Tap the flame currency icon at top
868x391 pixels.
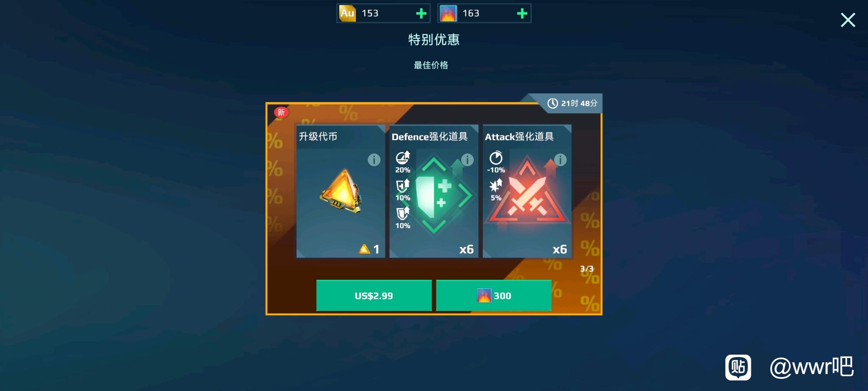coord(448,13)
